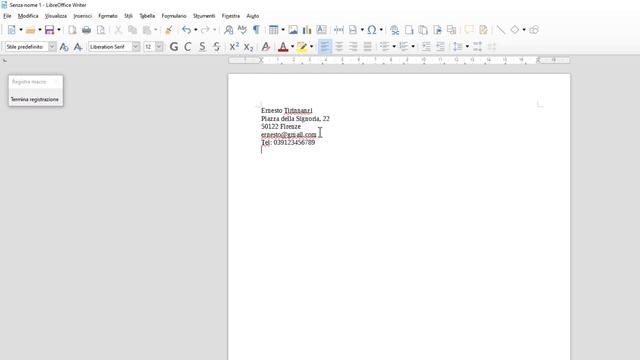Viewport: 640px width, 360px height.
Task: Click 'Termina registrazione' button
Action: pos(35,99)
